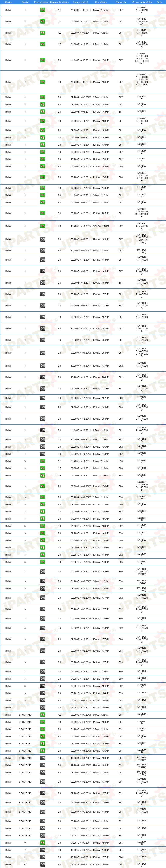166x868 pixels.
Task: Click body code E82 in 225kW / 306KM row
Action: [x=121, y=227]
